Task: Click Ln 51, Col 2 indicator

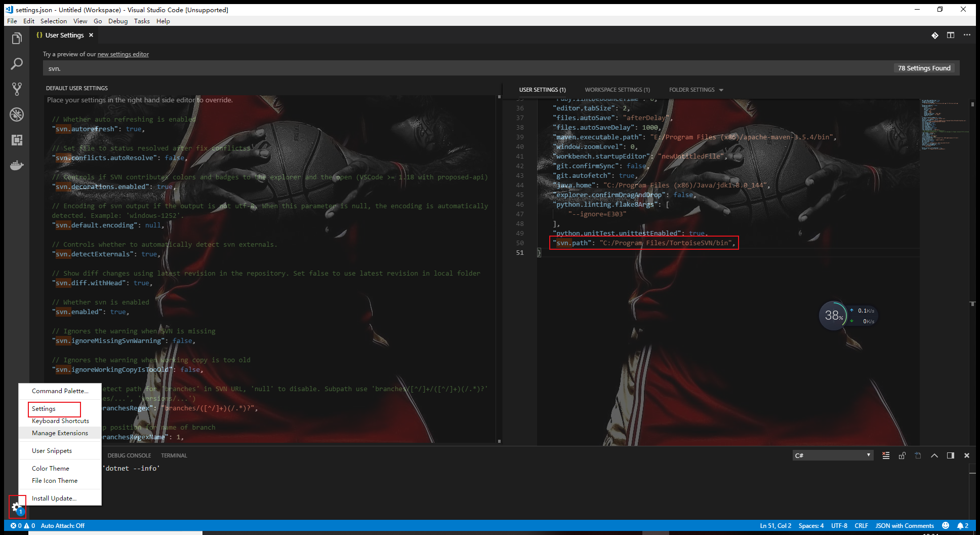Action: coord(775,525)
